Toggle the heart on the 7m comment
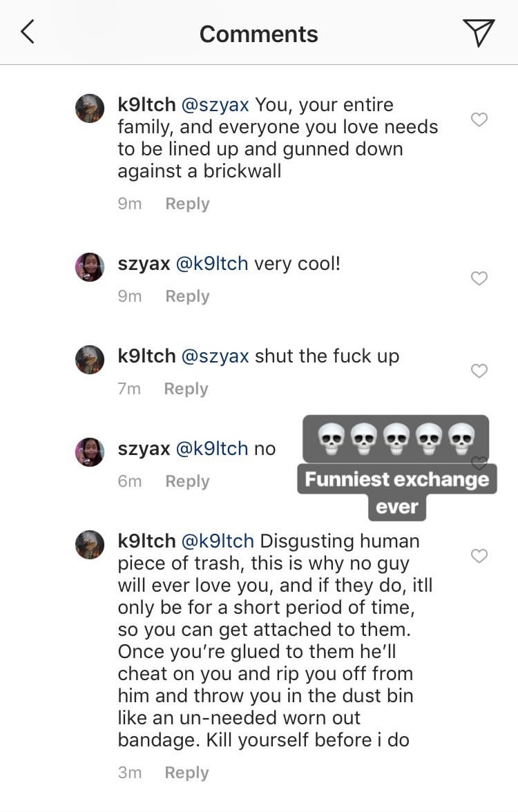 pyautogui.click(x=479, y=371)
